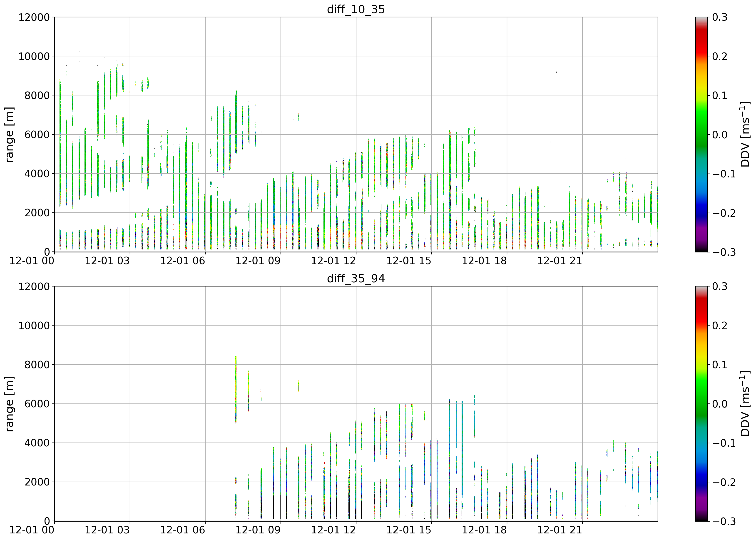Click x-tick 12-01 03 under diff_10_35 plot
The height and width of the screenshot is (540, 756).
[107, 261]
